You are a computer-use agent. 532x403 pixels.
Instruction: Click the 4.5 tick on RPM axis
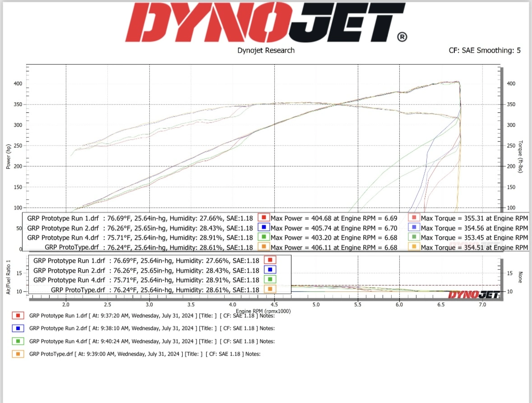coord(274,305)
